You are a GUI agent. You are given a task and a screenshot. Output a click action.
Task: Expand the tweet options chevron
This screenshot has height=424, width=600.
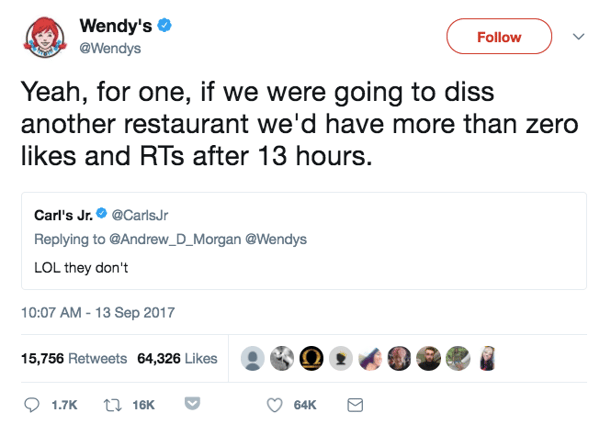coord(577,36)
